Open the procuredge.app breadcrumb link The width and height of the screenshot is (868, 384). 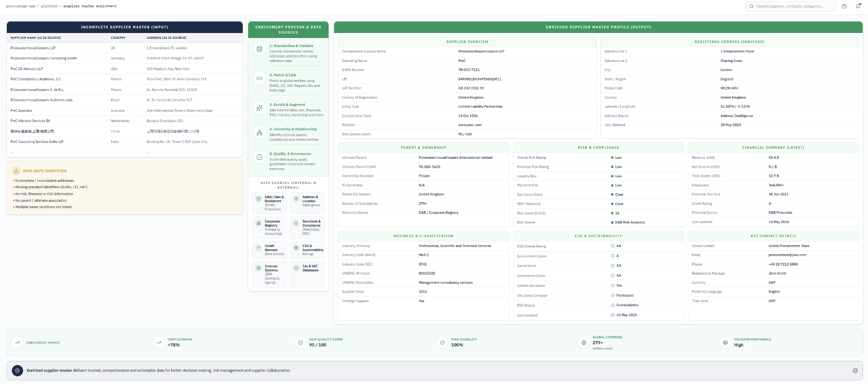point(21,6)
